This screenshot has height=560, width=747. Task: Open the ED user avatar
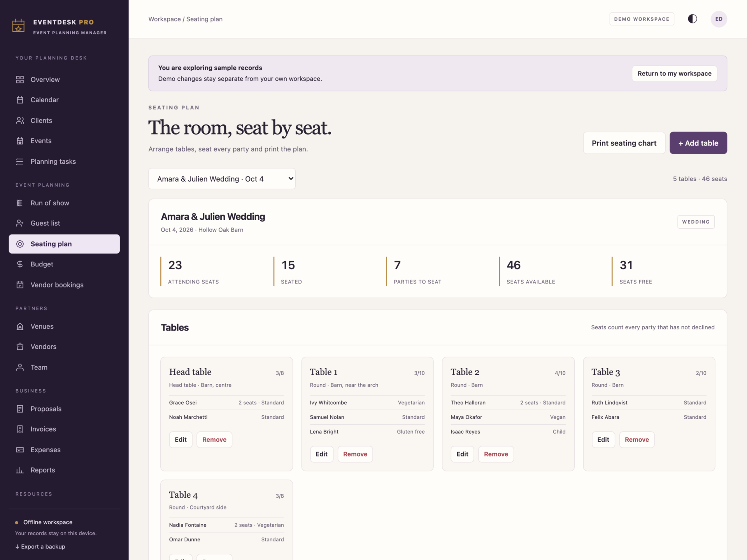(719, 19)
